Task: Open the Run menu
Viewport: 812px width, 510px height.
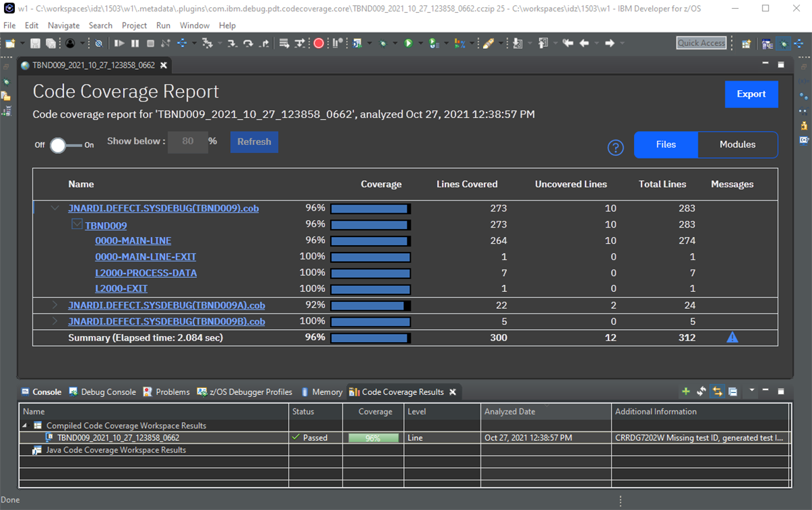Action: coord(163,25)
